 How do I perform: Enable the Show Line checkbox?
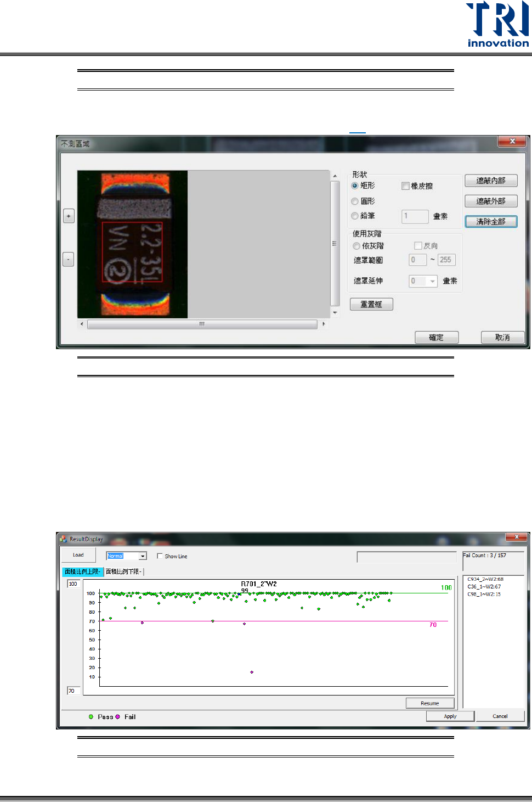[160, 556]
